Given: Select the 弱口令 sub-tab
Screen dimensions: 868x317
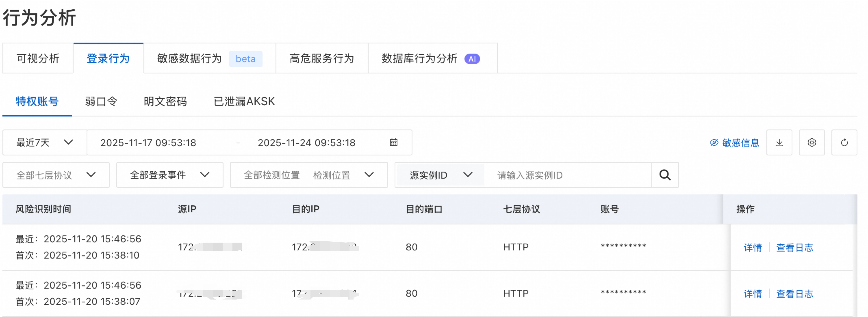Looking at the screenshot, I should point(101,101).
